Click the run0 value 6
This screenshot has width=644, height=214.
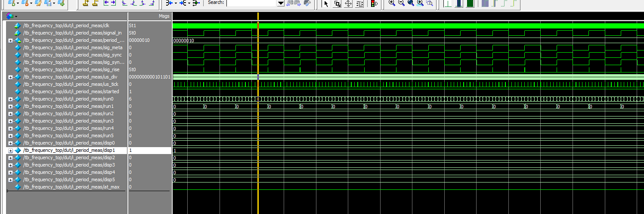130,99
